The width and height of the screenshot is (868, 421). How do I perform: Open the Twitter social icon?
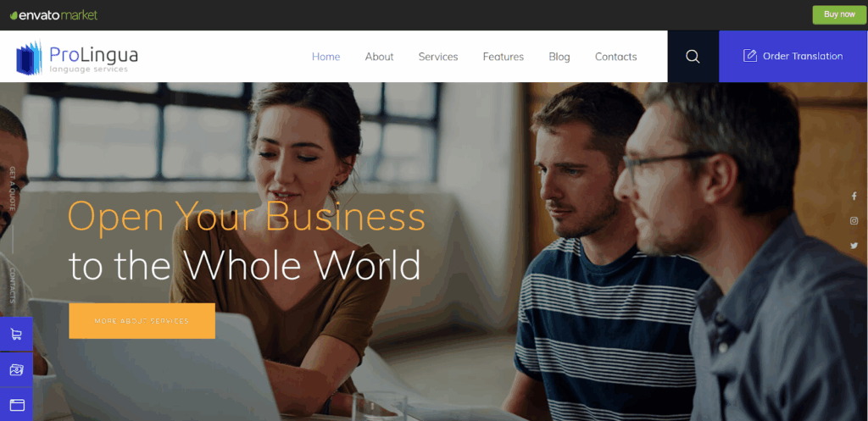854,246
